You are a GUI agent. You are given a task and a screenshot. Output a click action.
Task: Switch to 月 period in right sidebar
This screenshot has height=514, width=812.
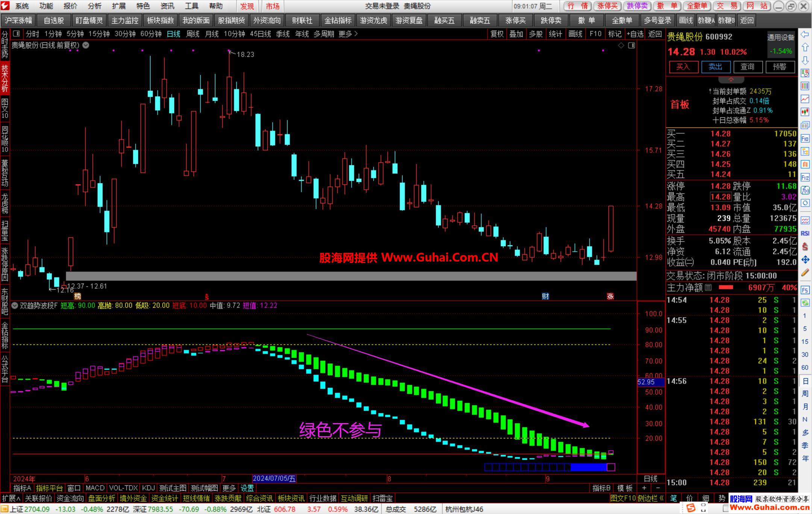point(805,406)
